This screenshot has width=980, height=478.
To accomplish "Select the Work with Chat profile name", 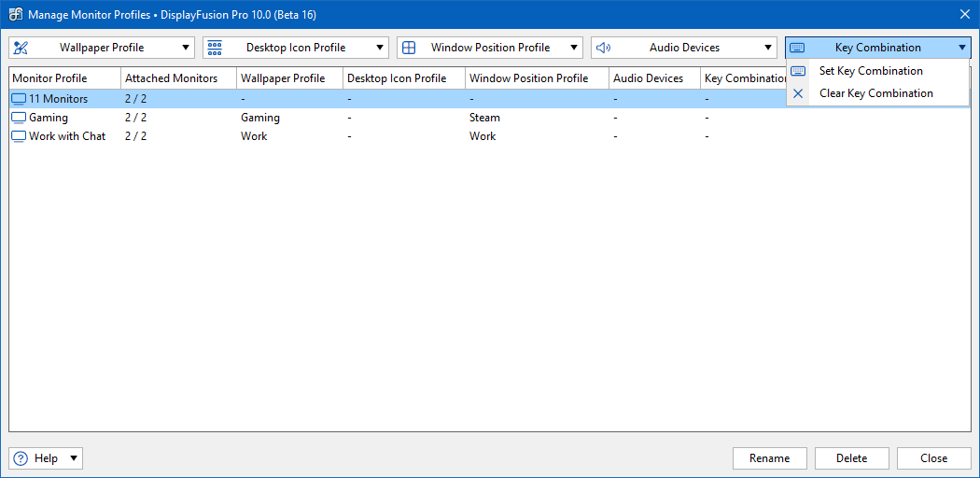I will point(67,136).
